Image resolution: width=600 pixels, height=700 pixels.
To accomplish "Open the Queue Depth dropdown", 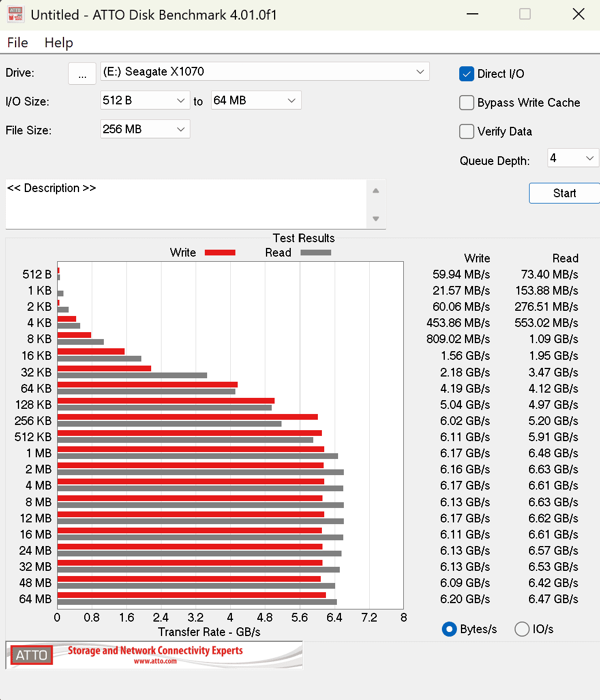I will (x=573, y=158).
